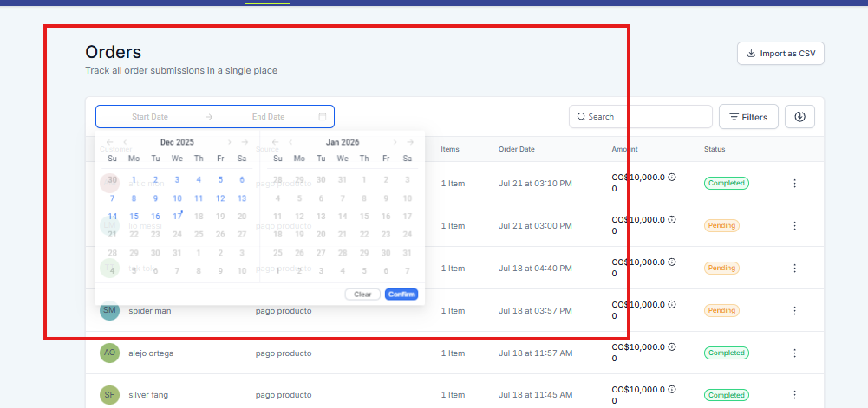The width and height of the screenshot is (868, 408).
Task: Click the download icon button beside Filters
Action: pyautogui.click(x=799, y=117)
